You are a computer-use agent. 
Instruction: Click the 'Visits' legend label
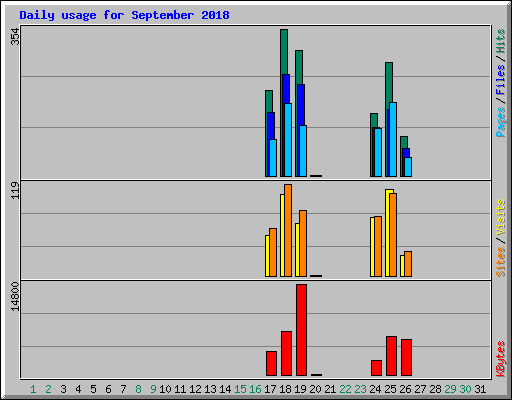(x=500, y=217)
